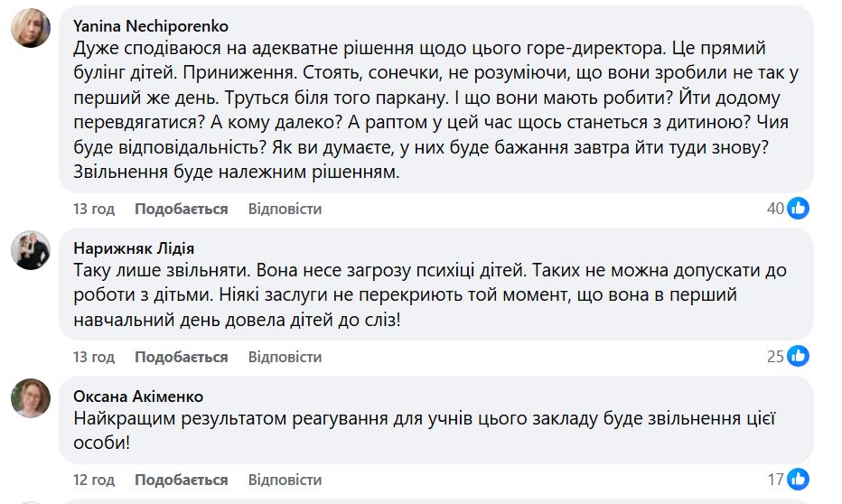Click the 13 год timestamp on Yanina's comment
Viewport: 842px width, 504px height.
(x=94, y=209)
